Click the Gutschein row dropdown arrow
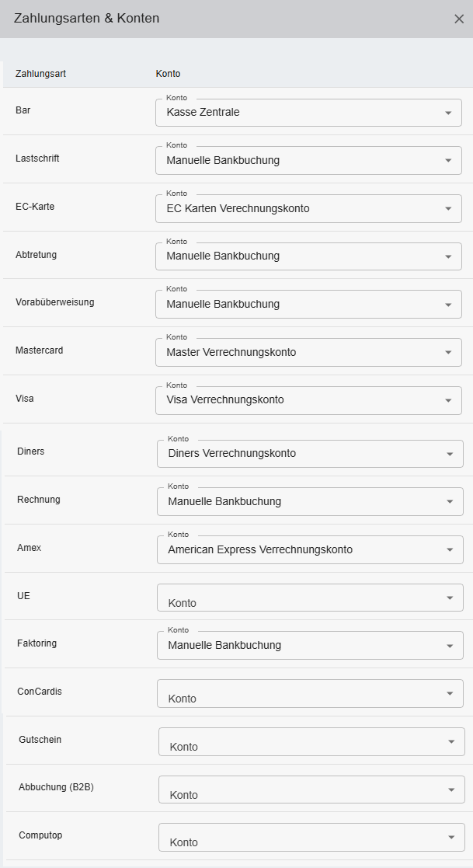The height and width of the screenshot is (868, 473). point(451,742)
